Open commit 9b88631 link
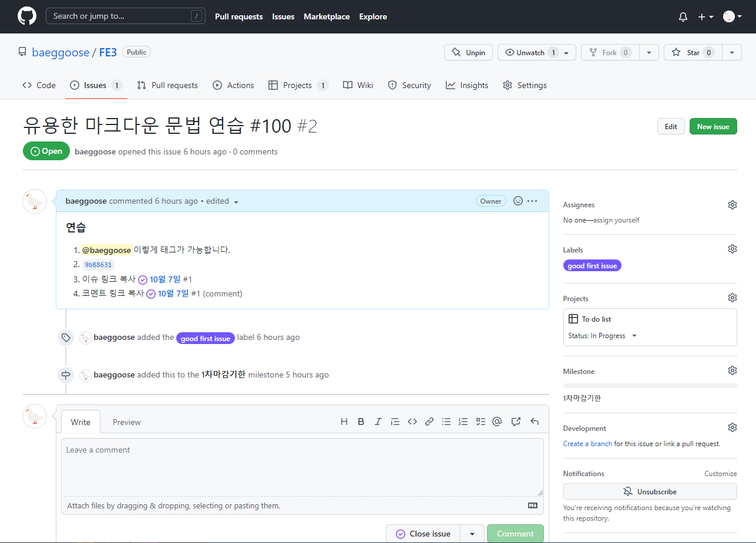 point(98,265)
